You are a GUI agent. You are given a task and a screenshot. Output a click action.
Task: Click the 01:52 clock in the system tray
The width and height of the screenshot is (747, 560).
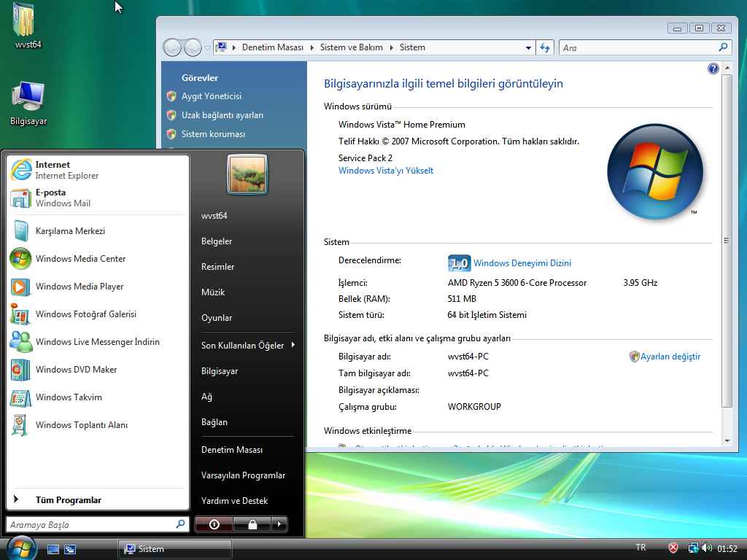point(727,548)
